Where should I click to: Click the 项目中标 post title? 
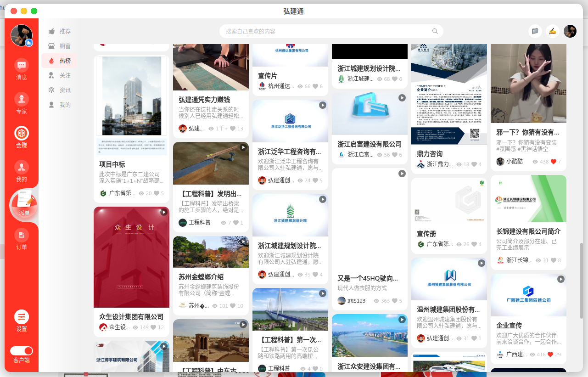pyautogui.click(x=112, y=164)
